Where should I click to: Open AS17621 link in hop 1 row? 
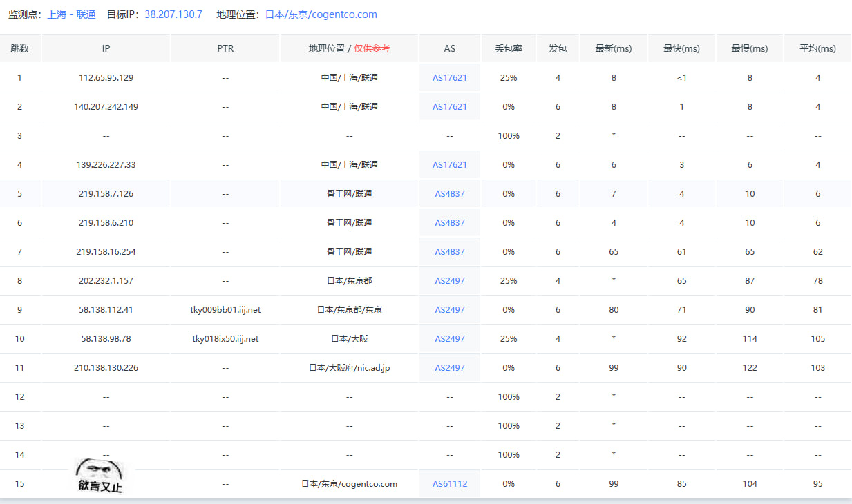pyautogui.click(x=450, y=78)
